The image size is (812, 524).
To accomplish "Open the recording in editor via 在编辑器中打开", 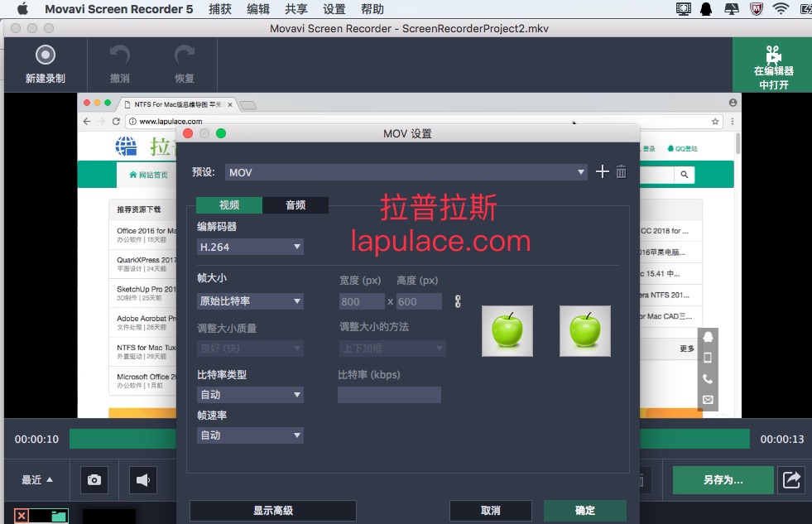I will click(773, 66).
